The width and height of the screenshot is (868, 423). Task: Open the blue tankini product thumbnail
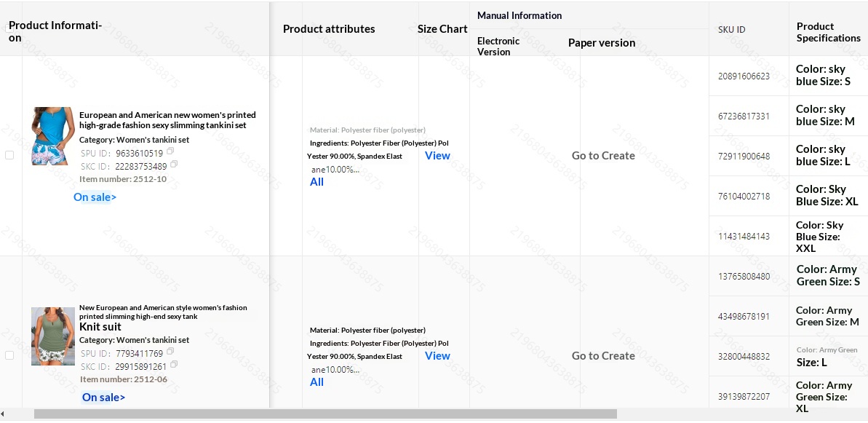[53, 136]
